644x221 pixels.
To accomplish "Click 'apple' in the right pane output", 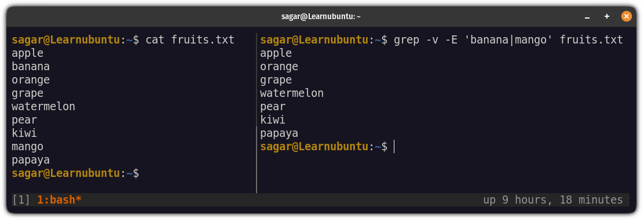I will pyautogui.click(x=276, y=53).
